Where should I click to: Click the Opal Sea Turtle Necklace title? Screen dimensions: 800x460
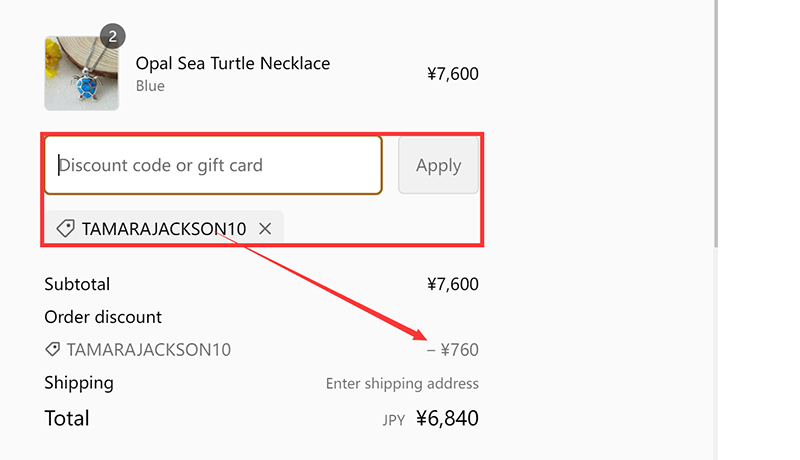point(232,63)
